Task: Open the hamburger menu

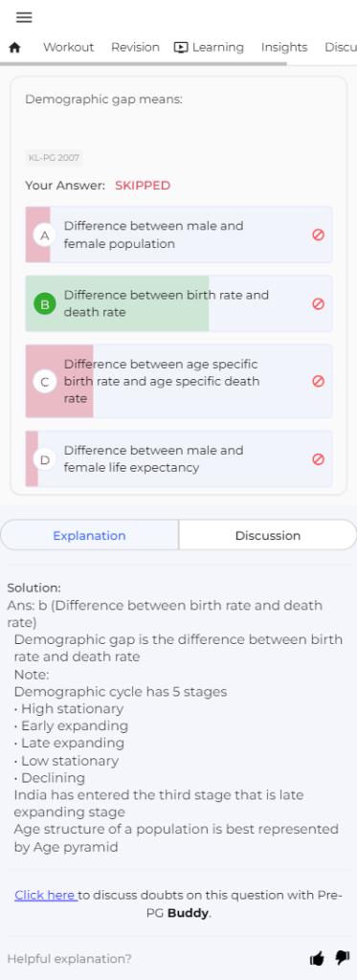Action: (24, 17)
